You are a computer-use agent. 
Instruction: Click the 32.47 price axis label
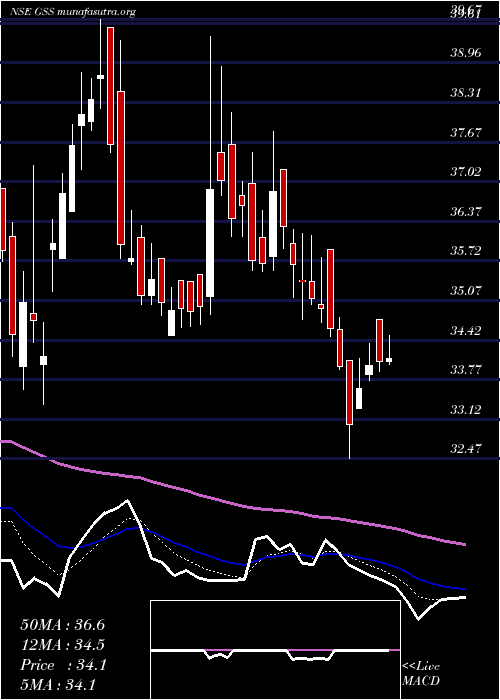point(466,449)
